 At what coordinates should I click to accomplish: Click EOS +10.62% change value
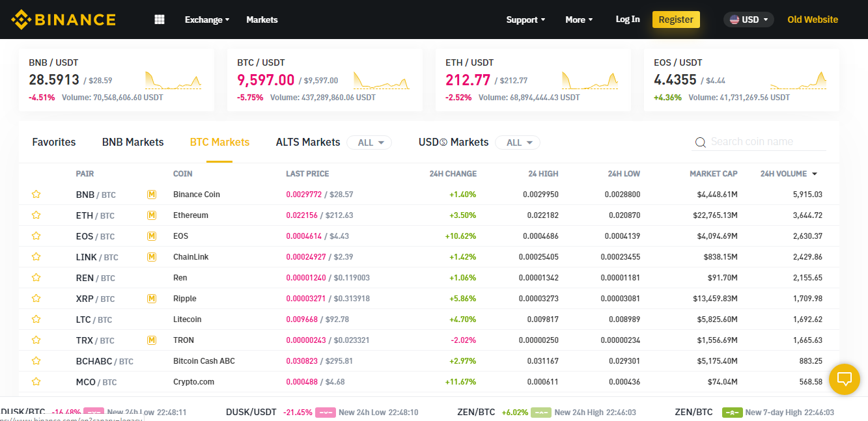point(460,236)
